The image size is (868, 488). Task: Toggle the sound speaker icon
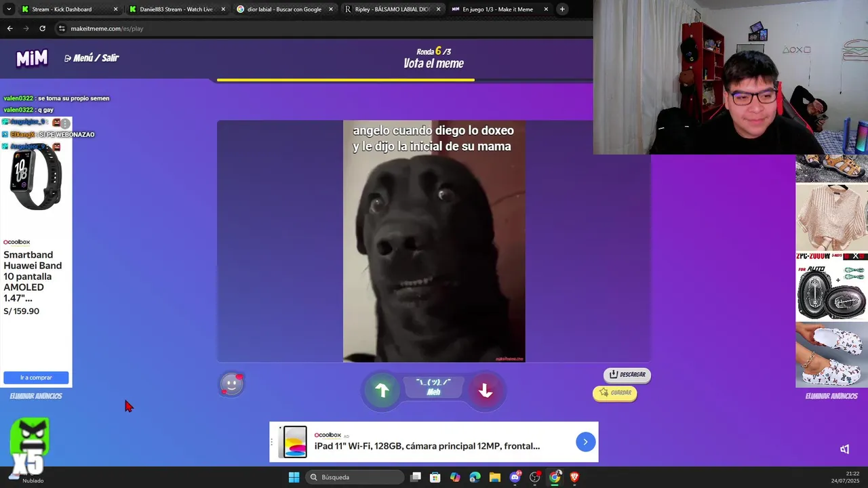(844, 449)
